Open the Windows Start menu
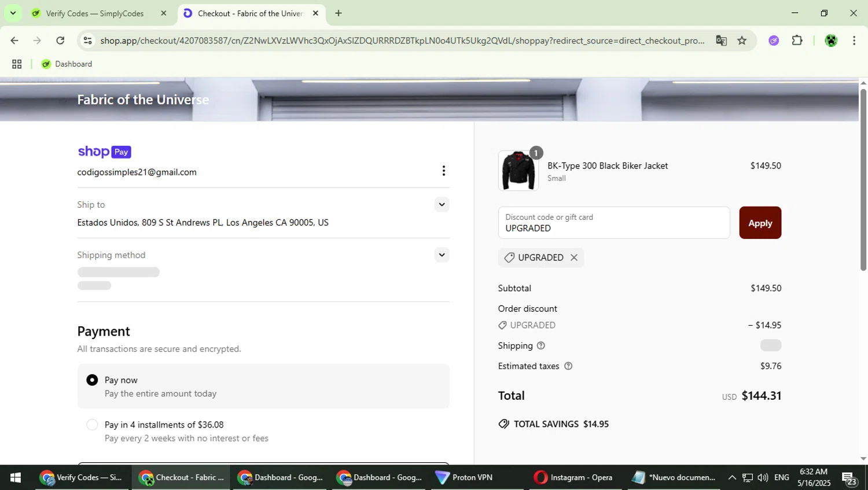This screenshot has height=490, width=868. tap(16, 477)
